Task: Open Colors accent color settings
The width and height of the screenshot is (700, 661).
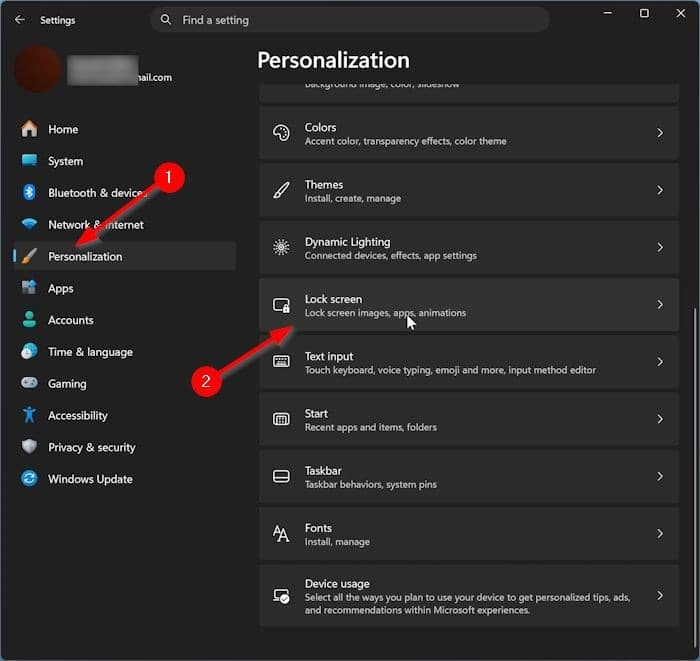Action: [x=469, y=133]
